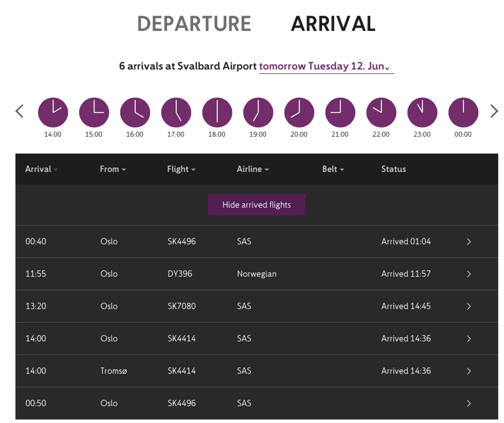The image size is (504, 423).
Task: Click the right arrow after the clocks
Action: pyautogui.click(x=494, y=111)
